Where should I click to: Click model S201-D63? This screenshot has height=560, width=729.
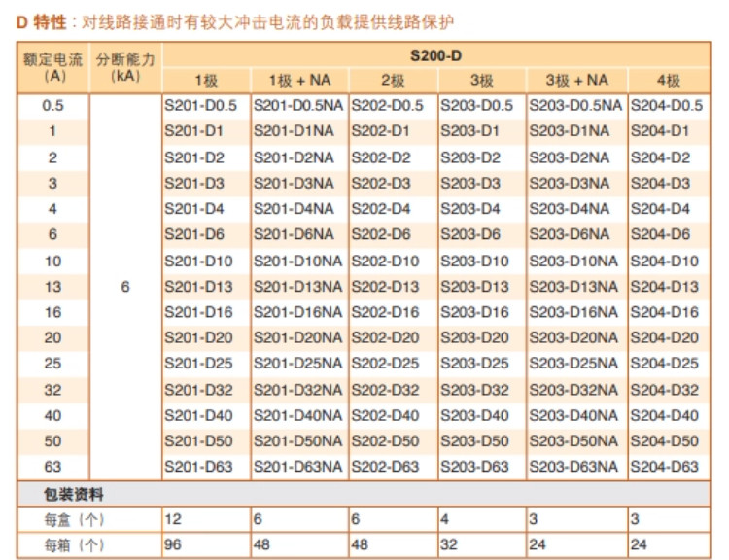click(198, 467)
